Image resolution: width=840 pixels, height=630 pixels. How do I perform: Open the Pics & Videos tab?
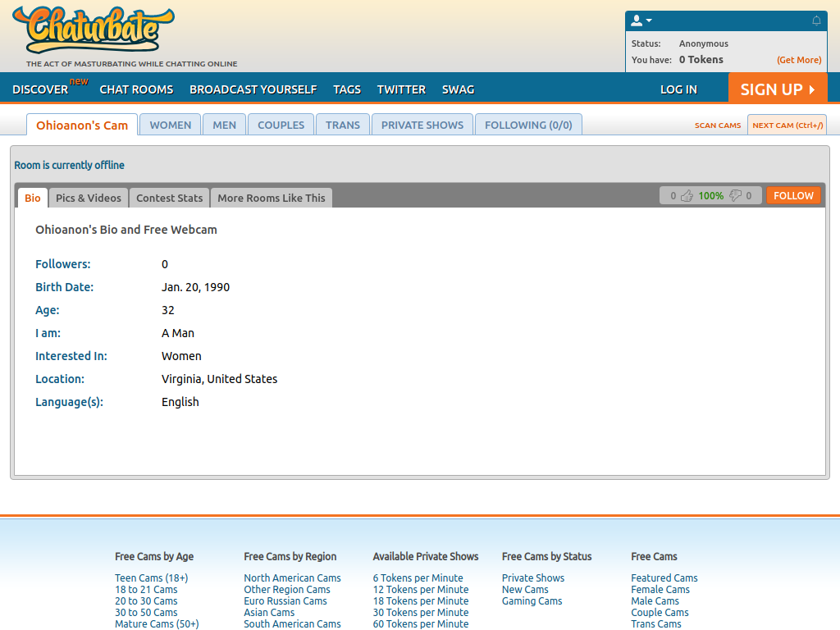point(89,198)
